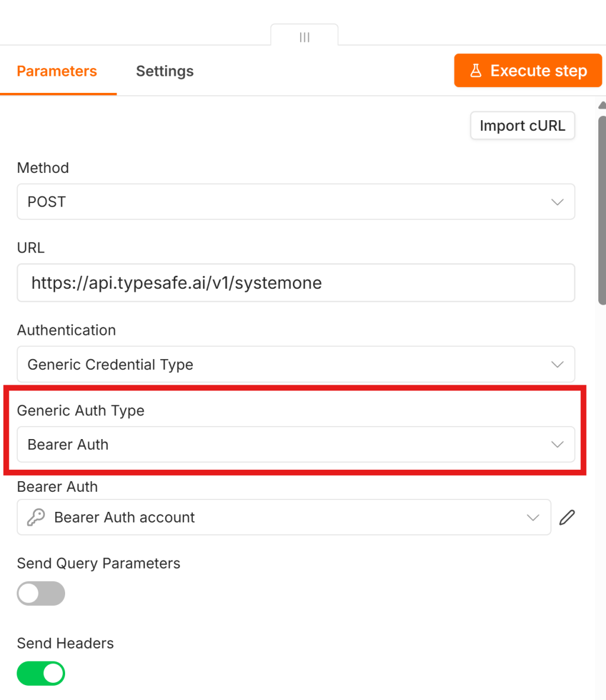The width and height of the screenshot is (606, 700).
Task: Click the vertical scrollbar thumb
Action: [x=602, y=210]
